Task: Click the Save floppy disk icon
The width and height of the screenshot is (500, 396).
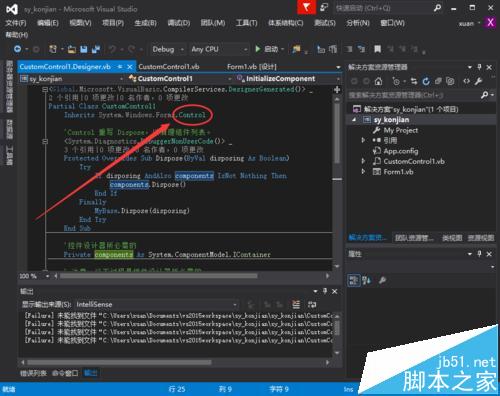Action: 84,50
